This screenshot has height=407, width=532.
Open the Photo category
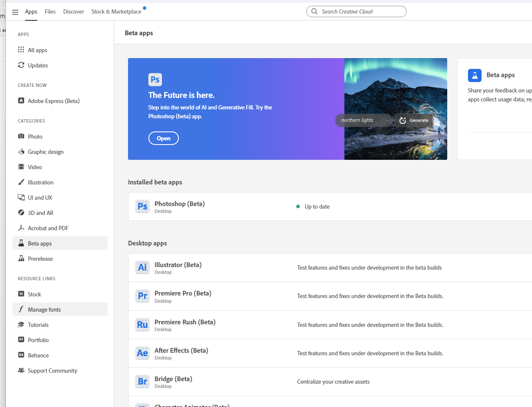[34, 136]
